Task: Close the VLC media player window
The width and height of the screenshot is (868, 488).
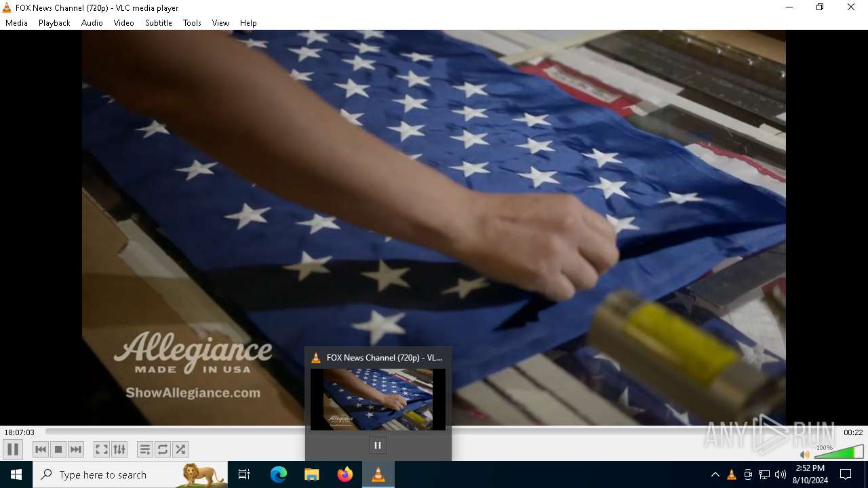Action: click(851, 7)
